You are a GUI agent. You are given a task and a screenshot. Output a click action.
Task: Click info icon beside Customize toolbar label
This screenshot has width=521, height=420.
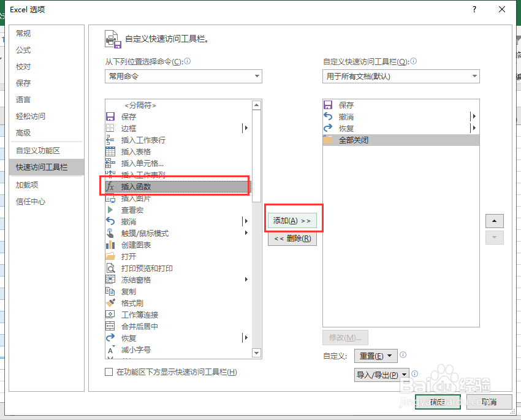click(x=413, y=61)
